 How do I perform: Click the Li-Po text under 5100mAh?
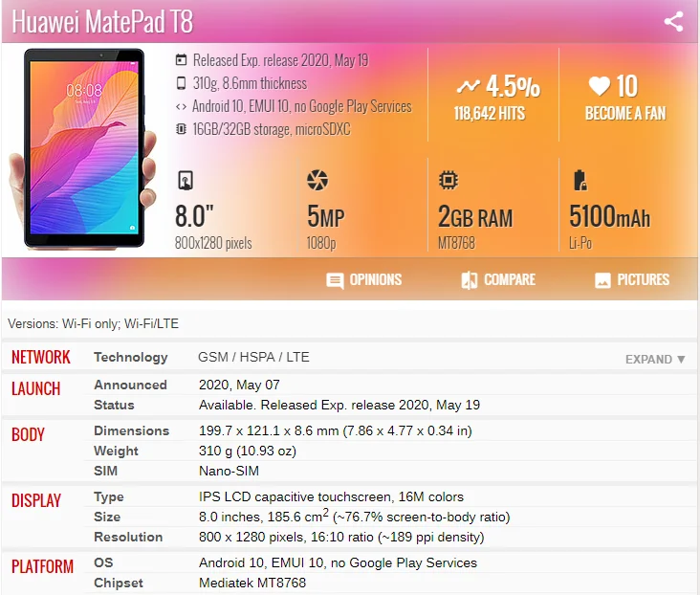[580, 243]
